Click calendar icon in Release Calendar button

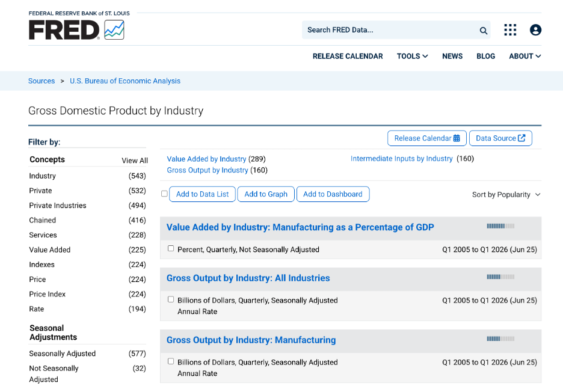(457, 138)
